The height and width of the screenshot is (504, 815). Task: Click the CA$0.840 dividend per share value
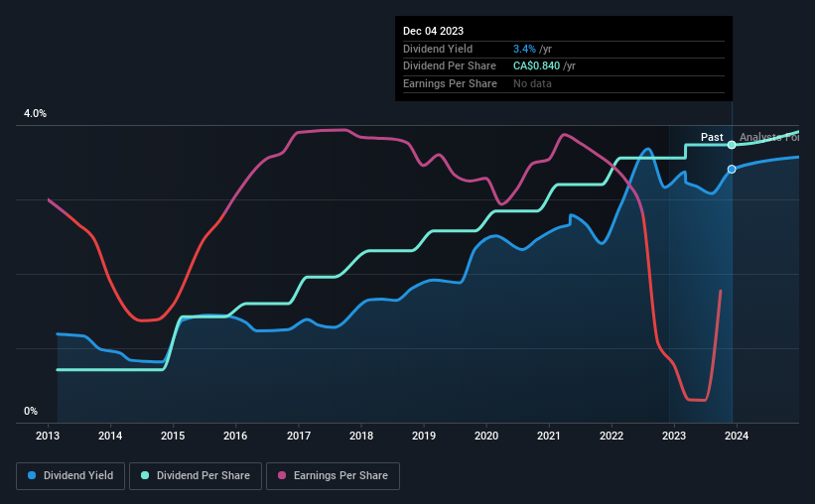pos(536,66)
